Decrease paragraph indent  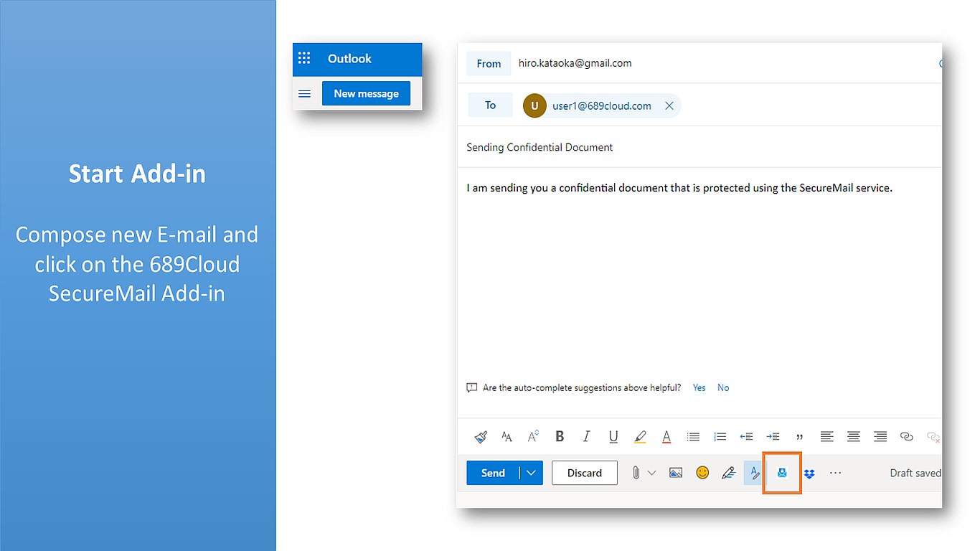click(746, 436)
